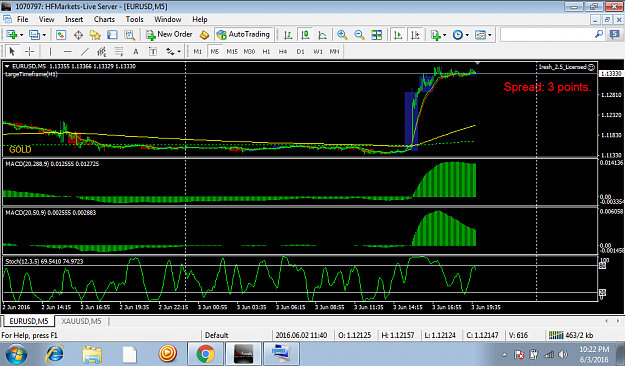Expand the Periods dropdown arrow

[x=467, y=35]
